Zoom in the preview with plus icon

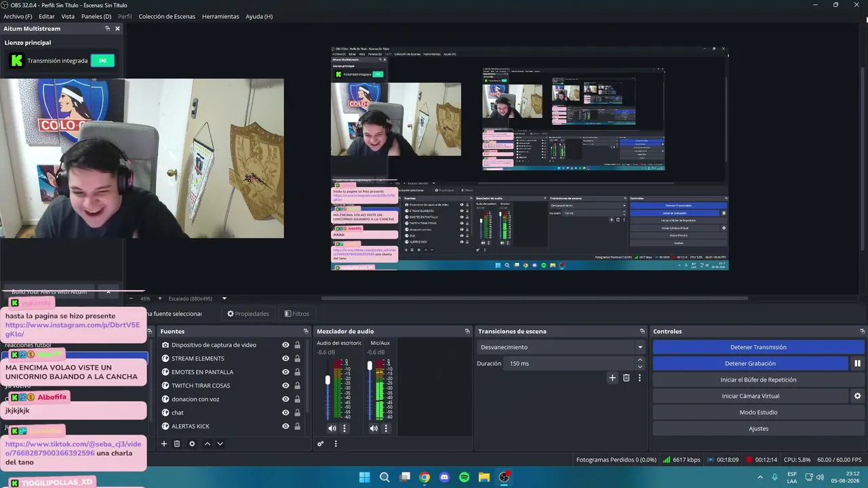click(160, 298)
